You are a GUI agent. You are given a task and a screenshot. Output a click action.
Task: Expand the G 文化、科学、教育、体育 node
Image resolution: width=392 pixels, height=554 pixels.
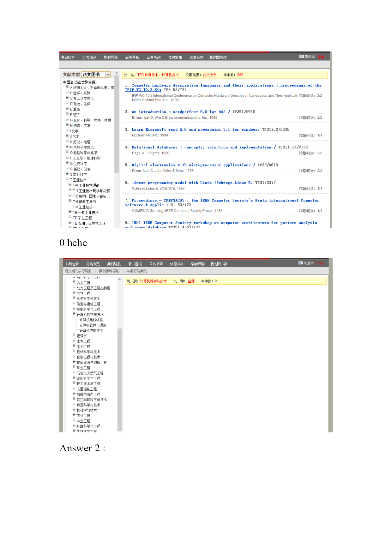pos(67,119)
